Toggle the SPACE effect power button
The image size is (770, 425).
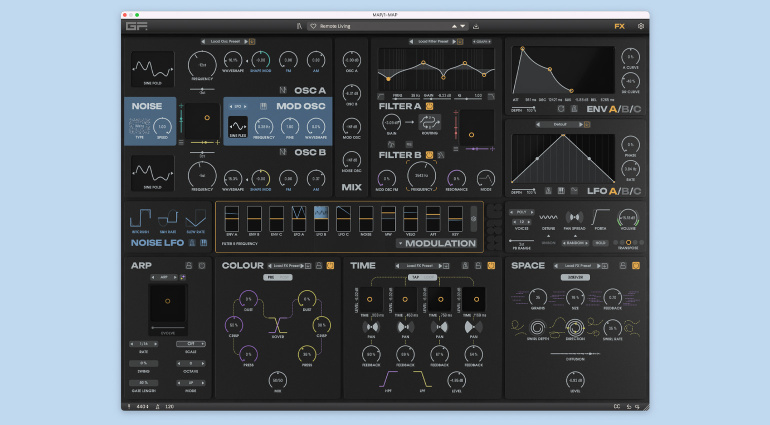(x=637, y=266)
